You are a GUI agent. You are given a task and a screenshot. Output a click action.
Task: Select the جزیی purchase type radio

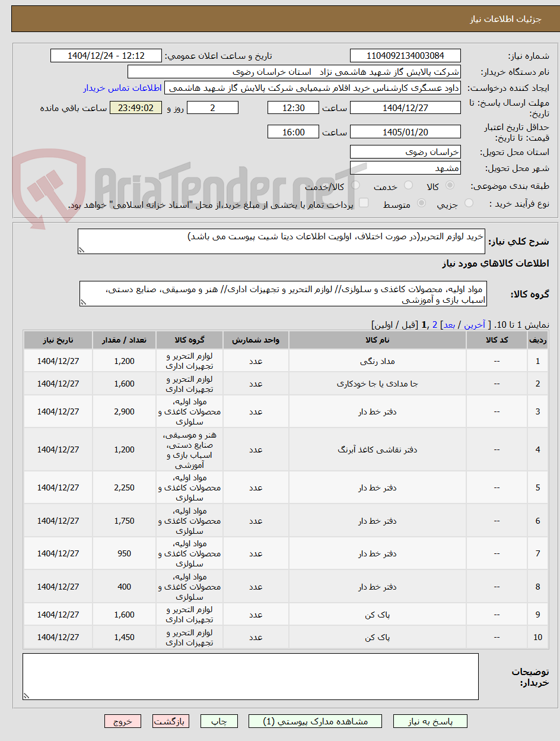469,203
